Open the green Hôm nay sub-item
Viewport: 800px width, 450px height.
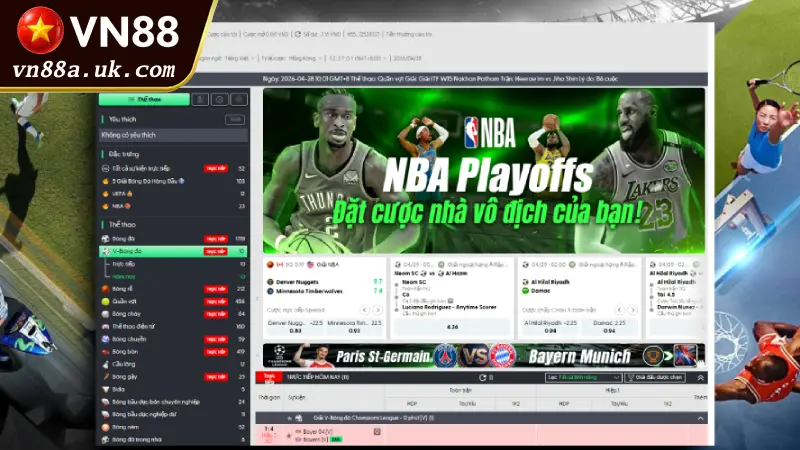tap(123, 277)
